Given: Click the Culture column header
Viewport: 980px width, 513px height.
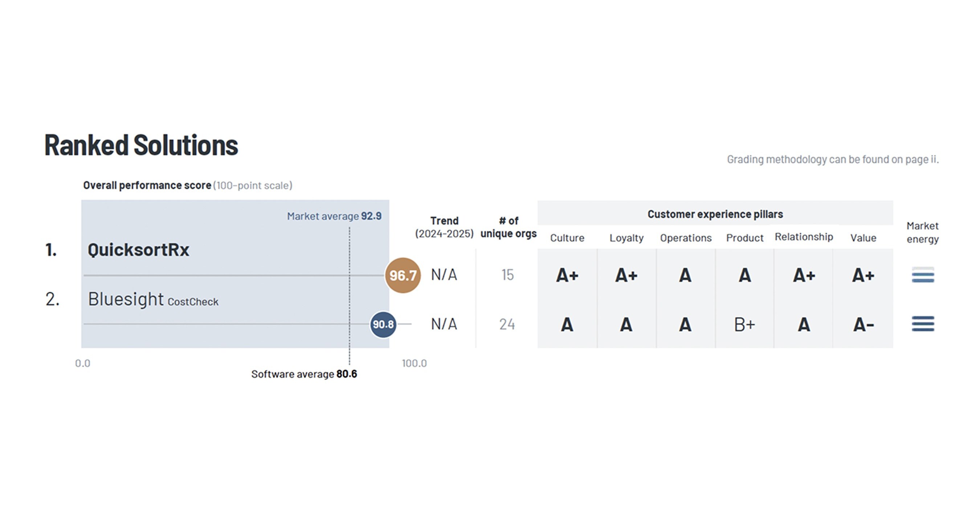Looking at the screenshot, I should point(567,238).
